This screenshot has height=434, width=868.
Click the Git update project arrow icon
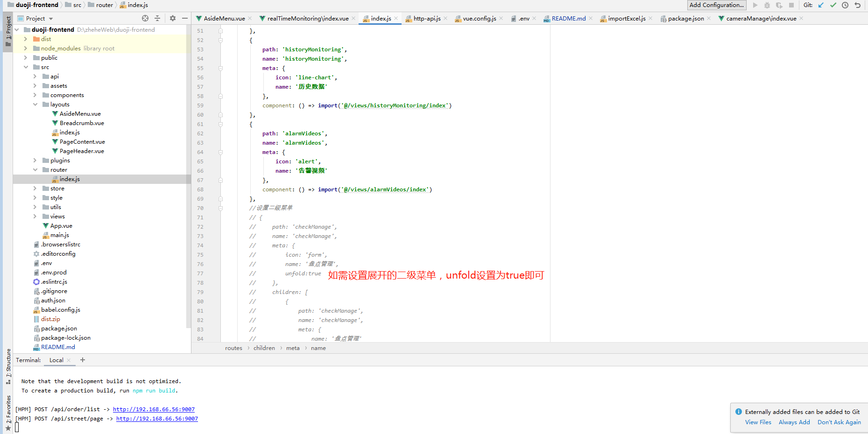[x=821, y=5]
